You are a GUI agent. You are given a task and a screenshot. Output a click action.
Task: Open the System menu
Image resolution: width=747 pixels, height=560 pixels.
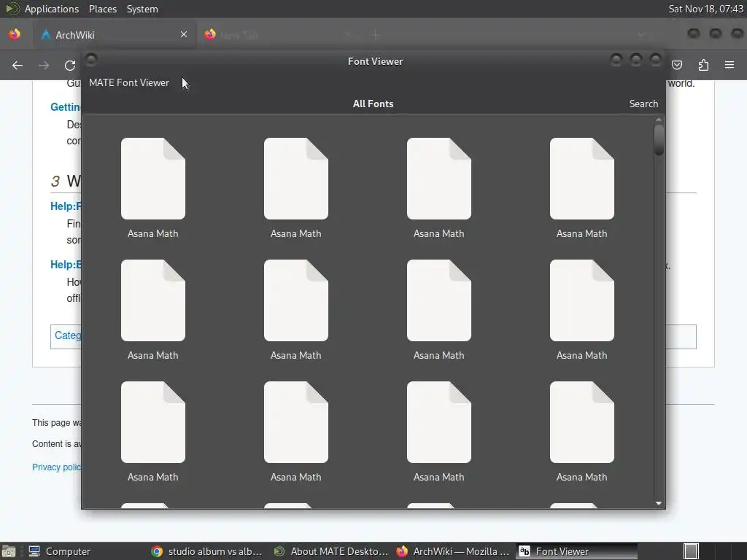142,9
